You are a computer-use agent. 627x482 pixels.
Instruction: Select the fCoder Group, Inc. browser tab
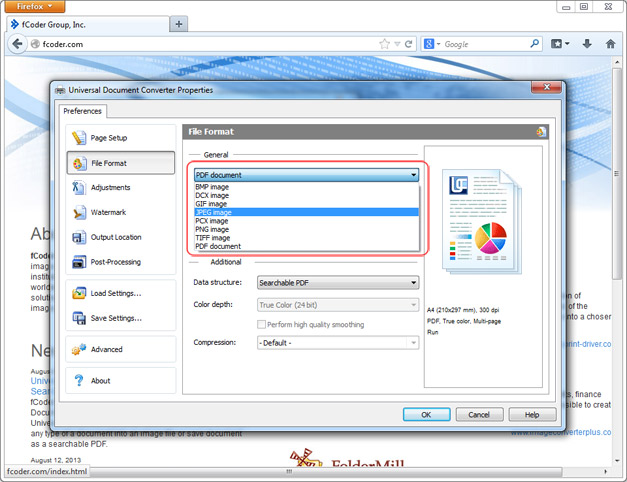[88, 24]
